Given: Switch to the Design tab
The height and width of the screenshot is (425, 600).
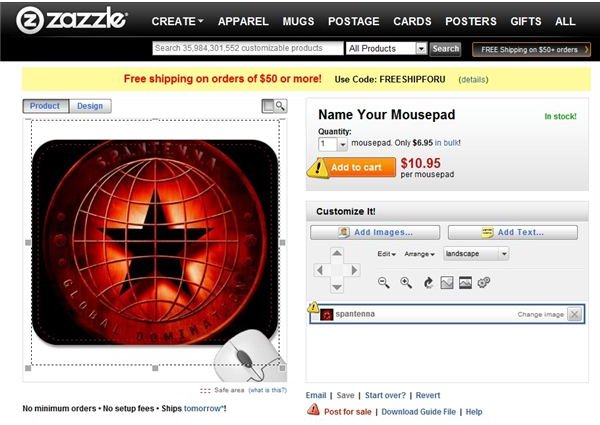Looking at the screenshot, I should click(90, 106).
